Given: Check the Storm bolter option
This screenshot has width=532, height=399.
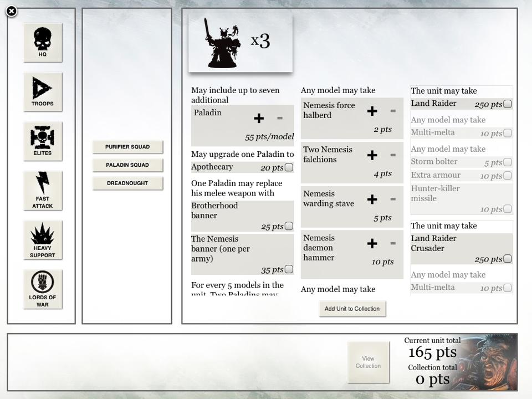Looking at the screenshot, I should [x=507, y=162].
